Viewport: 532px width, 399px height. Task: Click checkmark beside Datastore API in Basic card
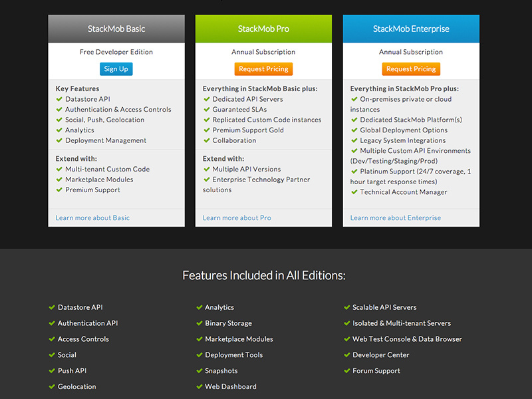[59, 99]
